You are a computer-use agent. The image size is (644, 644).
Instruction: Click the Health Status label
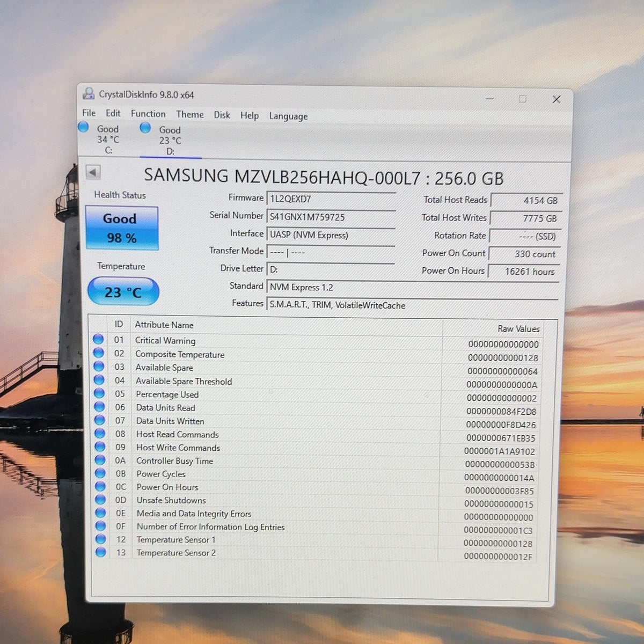coord(120,195)
